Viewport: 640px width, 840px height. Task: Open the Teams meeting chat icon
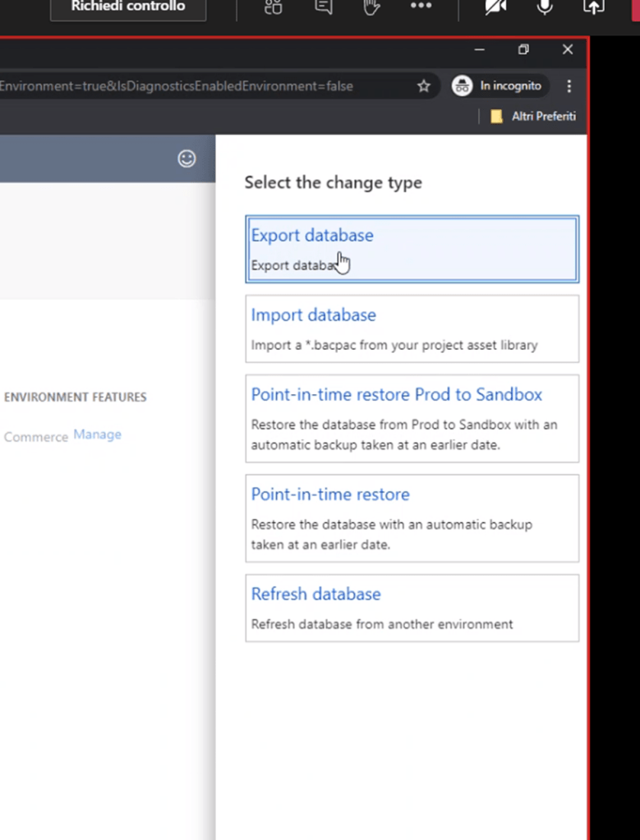(323, 7)
